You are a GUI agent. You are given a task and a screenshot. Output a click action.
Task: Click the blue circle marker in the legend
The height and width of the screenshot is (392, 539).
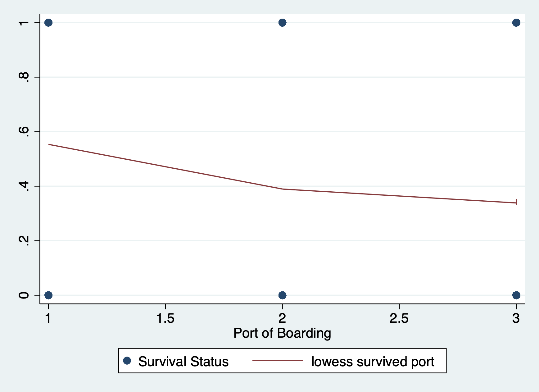tap(127, 361)
